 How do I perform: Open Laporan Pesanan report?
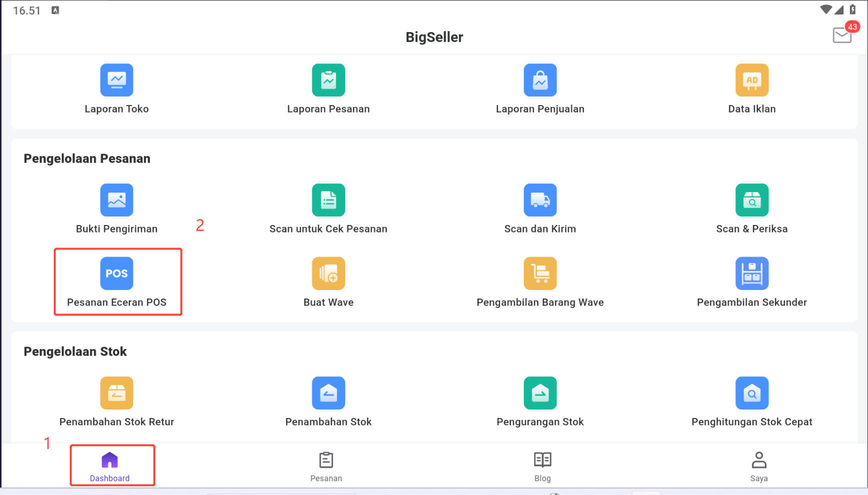click(328, 80)
